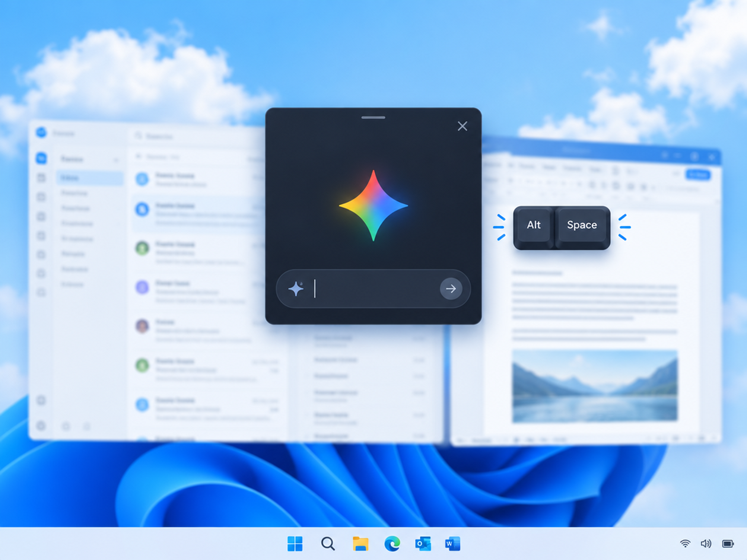Image resolution: width=747 pixels, height=560 pixels.
Task: Click the Gemini prompt text input field
Action: click(373, 289)
